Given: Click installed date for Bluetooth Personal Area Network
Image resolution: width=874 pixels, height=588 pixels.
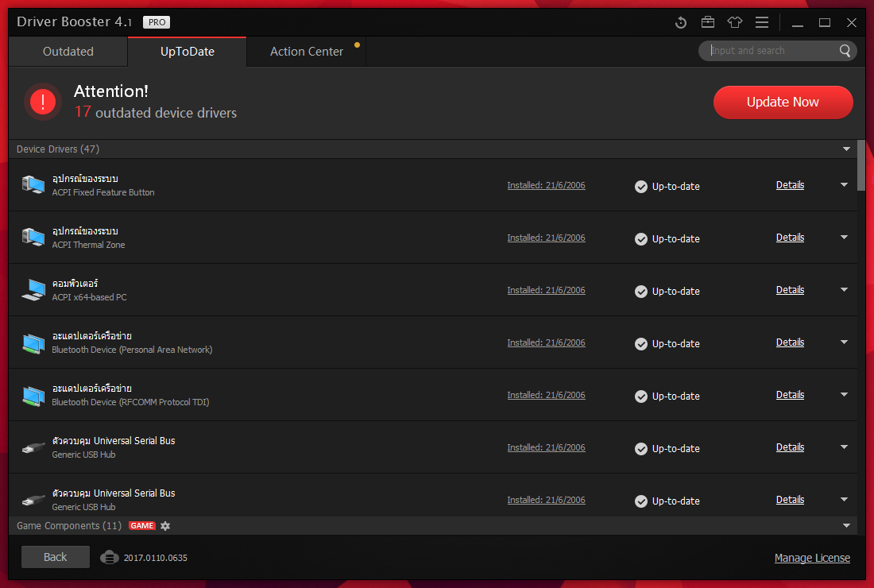Looking at the screenshot, I should (547, 342).
